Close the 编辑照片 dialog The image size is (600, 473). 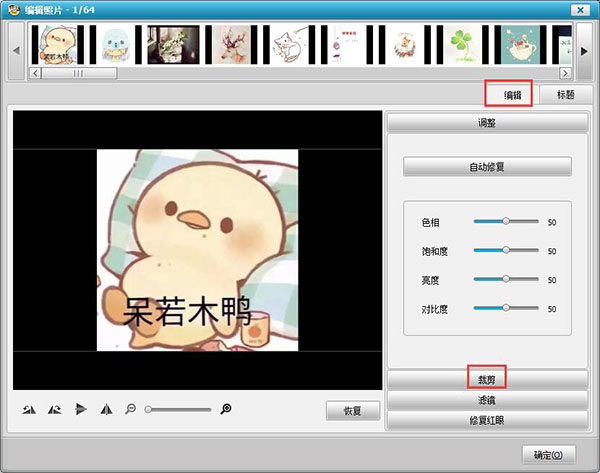click(580, 10)
